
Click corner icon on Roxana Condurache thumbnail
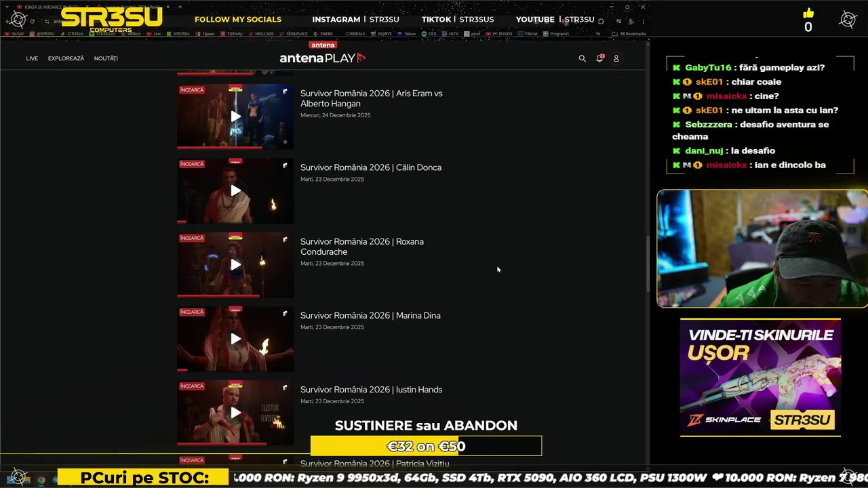click(285, 239)
